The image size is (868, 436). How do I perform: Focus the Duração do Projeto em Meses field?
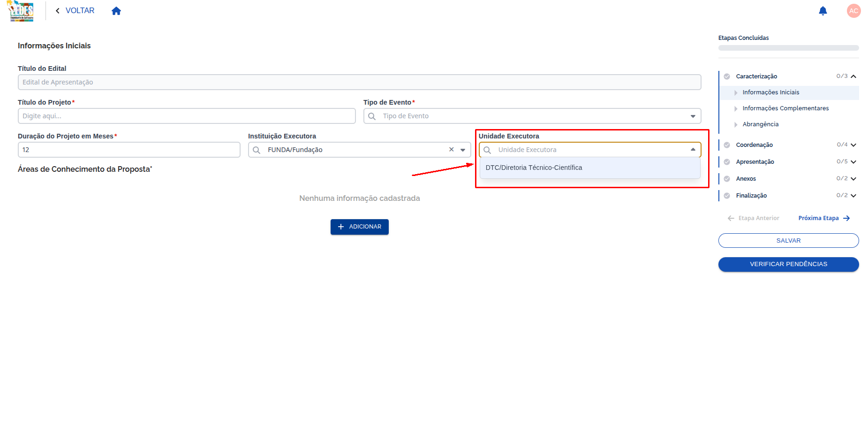(x=129, y=150)
